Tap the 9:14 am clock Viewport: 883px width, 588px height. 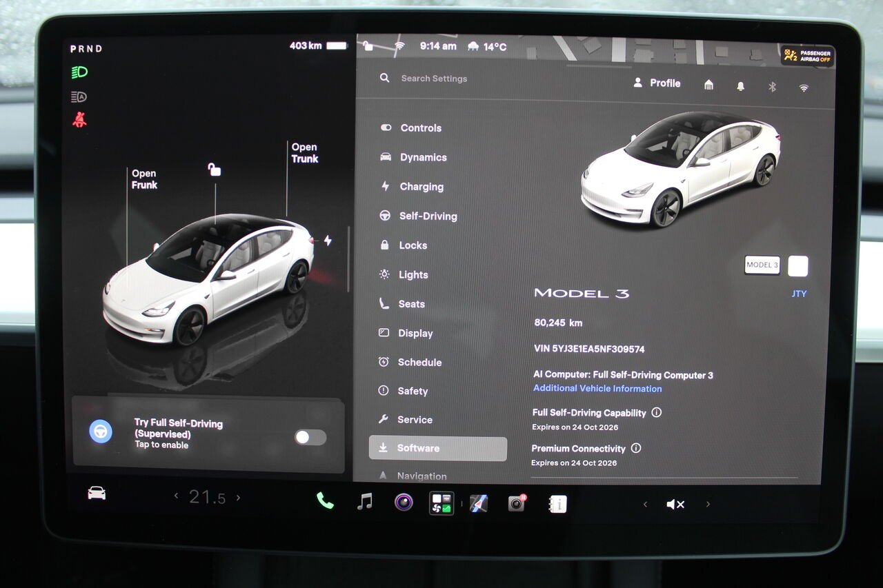pyautogui.click(x=438, y=46)
